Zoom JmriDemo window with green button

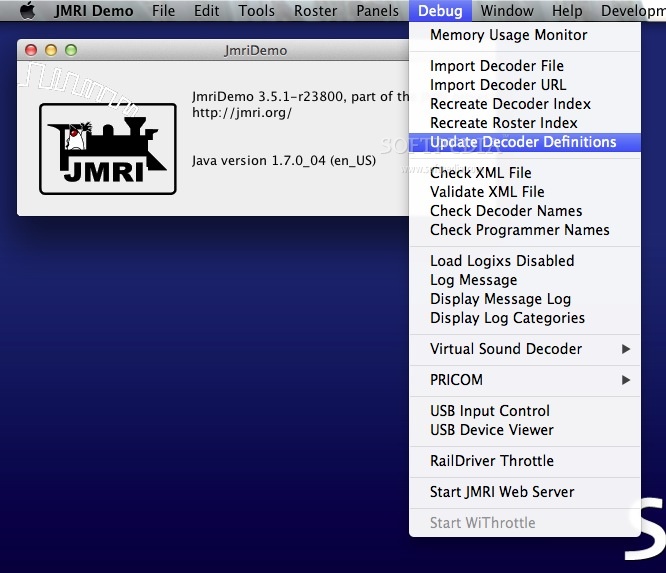coord(71,50)
